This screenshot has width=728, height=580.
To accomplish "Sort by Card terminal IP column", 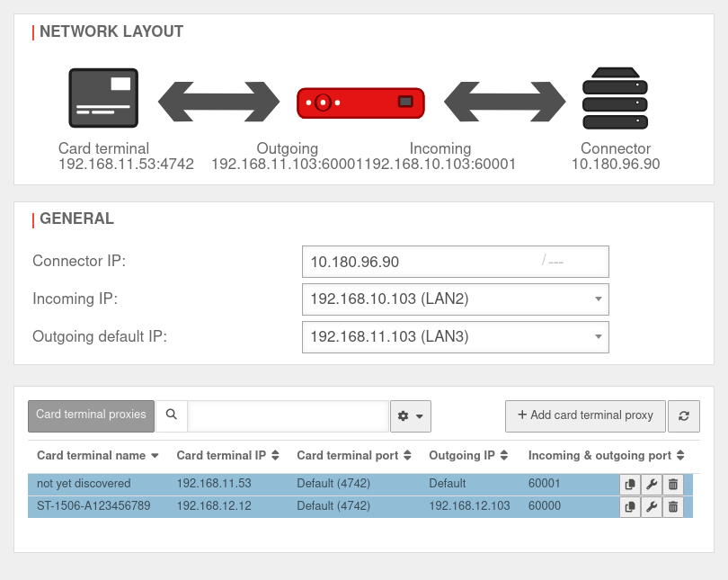I will click(227, 456).
